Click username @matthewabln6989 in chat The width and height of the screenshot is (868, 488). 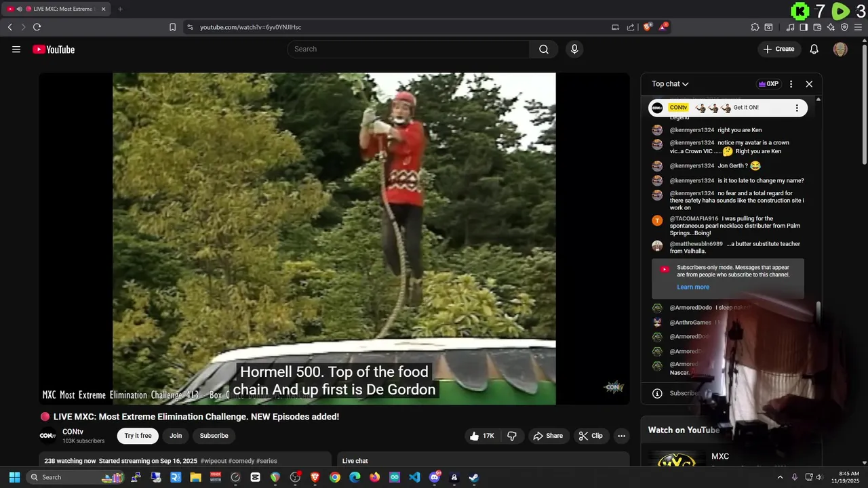tap(696, 244)
